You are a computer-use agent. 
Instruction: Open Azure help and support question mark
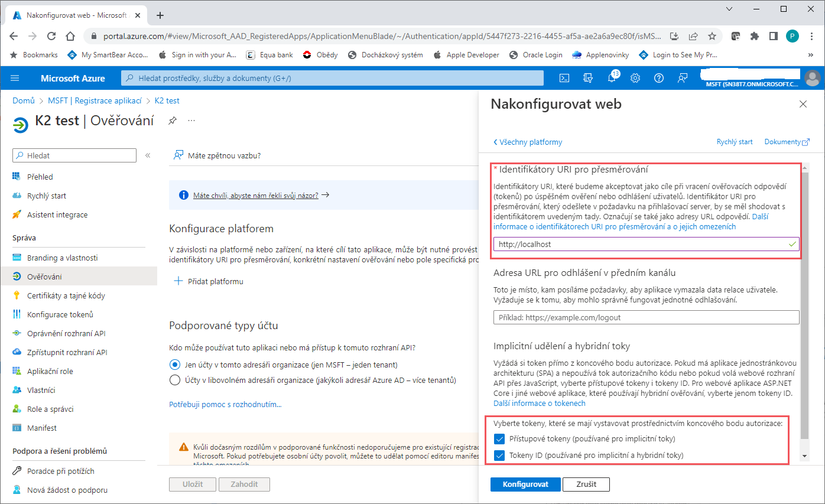point(659,78)
